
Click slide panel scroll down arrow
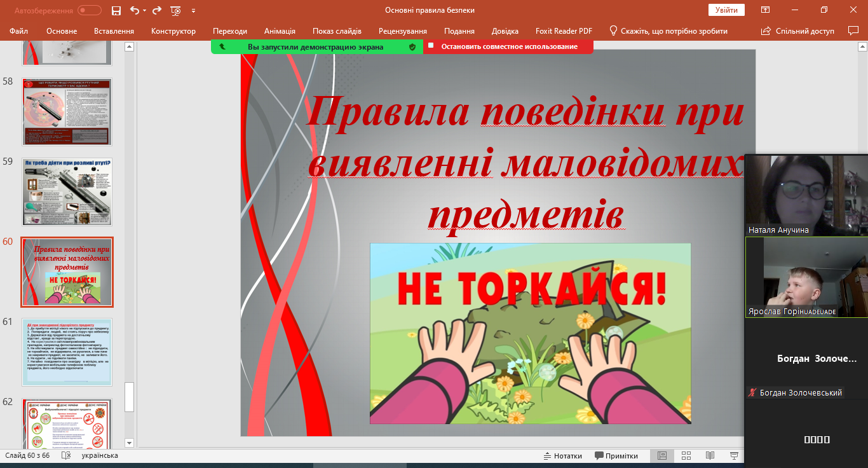pyautogui.click(x=129, y=443)
